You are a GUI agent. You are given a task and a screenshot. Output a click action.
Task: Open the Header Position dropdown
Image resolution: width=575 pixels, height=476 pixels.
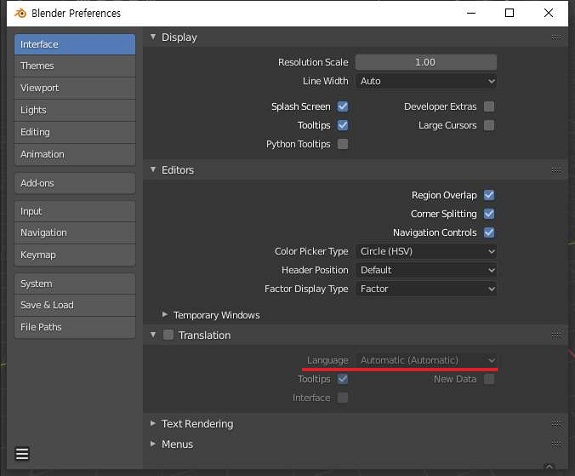click(x=426, y=270)
